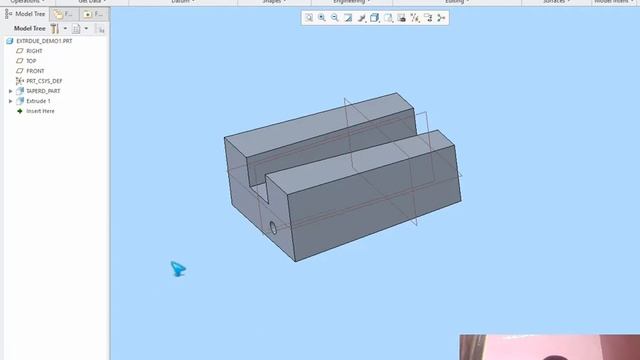Screen dimensions: 640x360
Task: Open the Surfaces ribbon group dropdown
Action: pyautogui.click(x=556, y=2)
